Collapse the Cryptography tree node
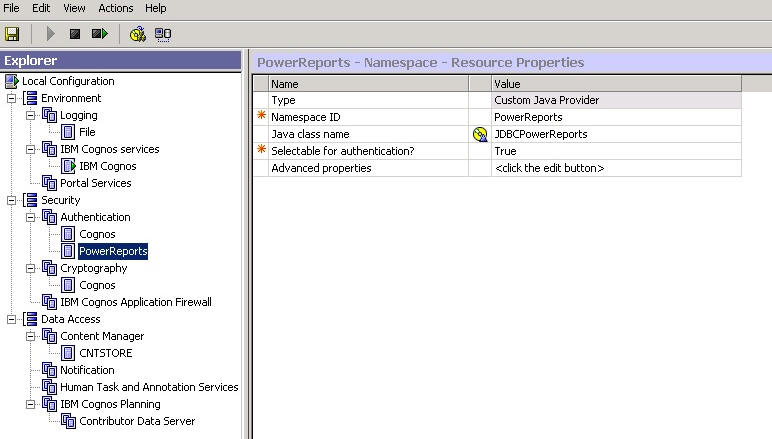772x439 pixels. pos(31,268)
